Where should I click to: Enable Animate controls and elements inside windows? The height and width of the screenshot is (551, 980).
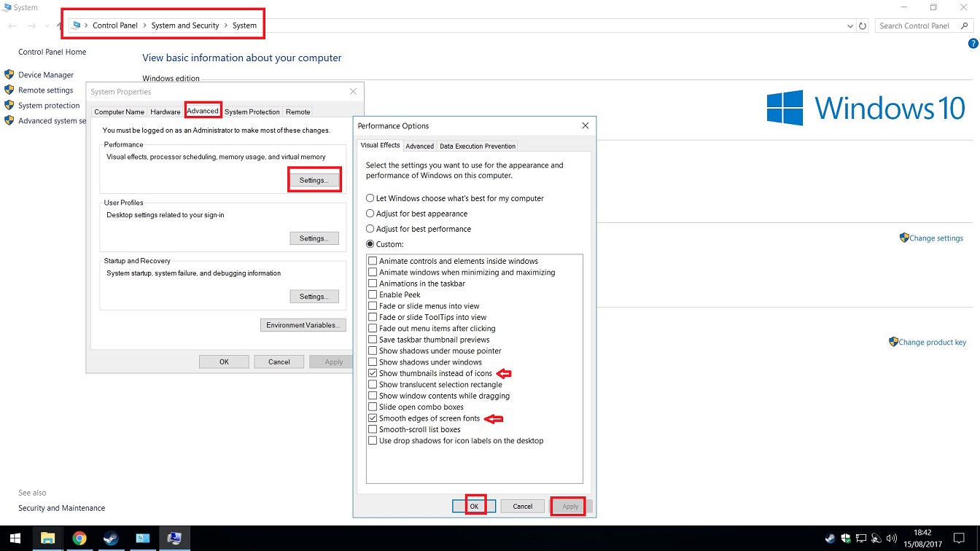(373, 261)
